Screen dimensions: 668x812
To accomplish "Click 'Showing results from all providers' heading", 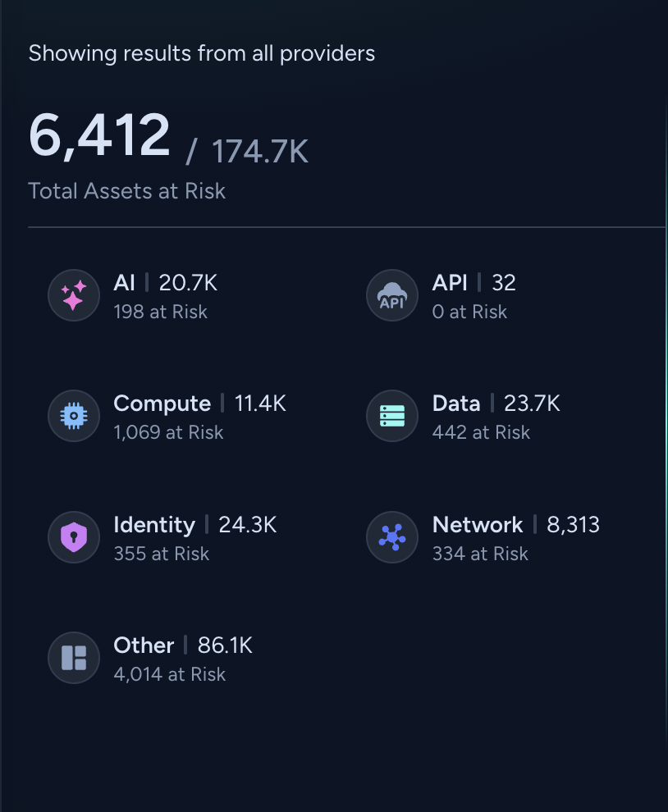I will tap(202, 52).
